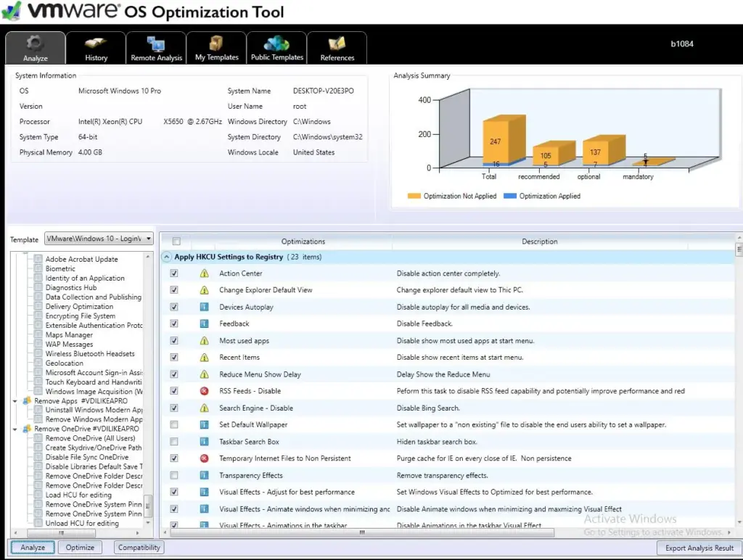Click the History book icon
743x560 pixels.
pyautogui.click(x=96, y=43)
